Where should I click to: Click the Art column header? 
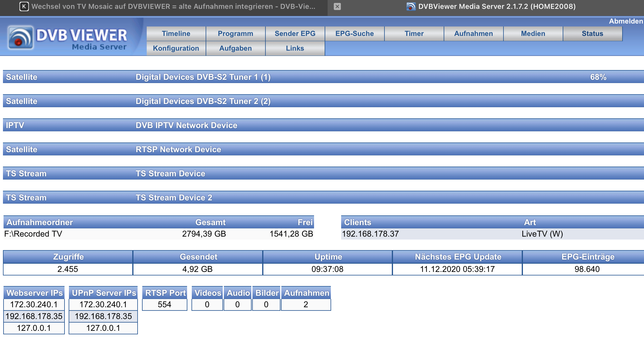[530, 222]
